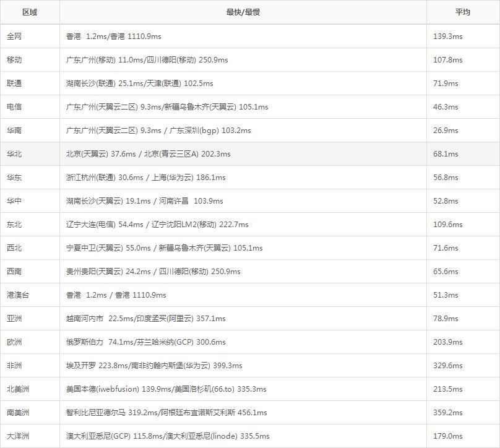Viewport: 500px width, 448px height.
Task: Click the 最快/最慢 column header
Action: (x=243, y=12)
